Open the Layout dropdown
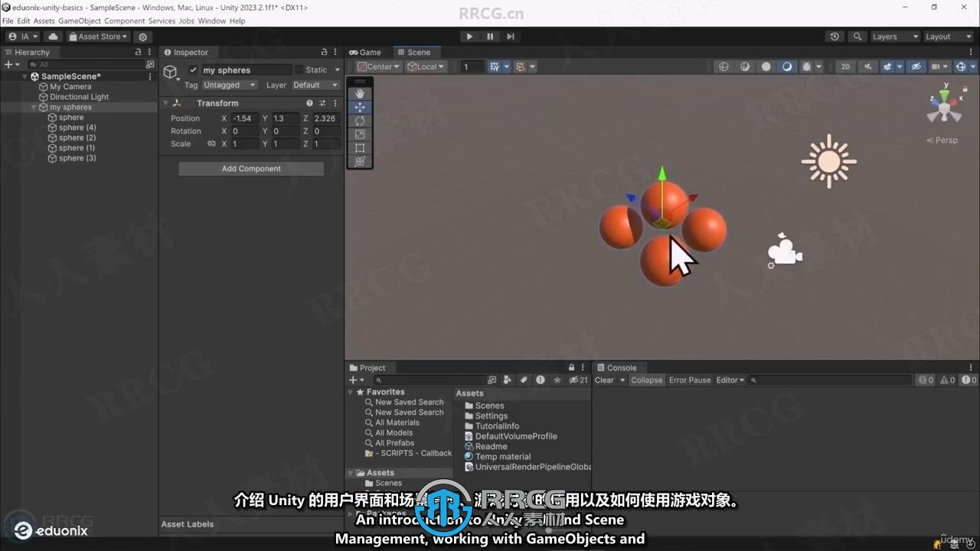This screenshot has width=980, height=551. 948,37
